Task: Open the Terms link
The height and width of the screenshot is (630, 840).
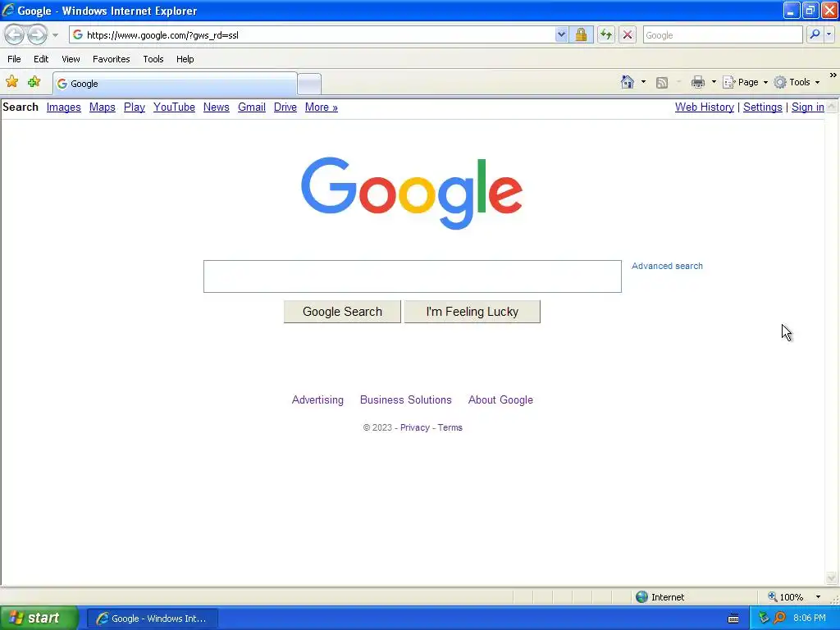Action: coord(450,427)
